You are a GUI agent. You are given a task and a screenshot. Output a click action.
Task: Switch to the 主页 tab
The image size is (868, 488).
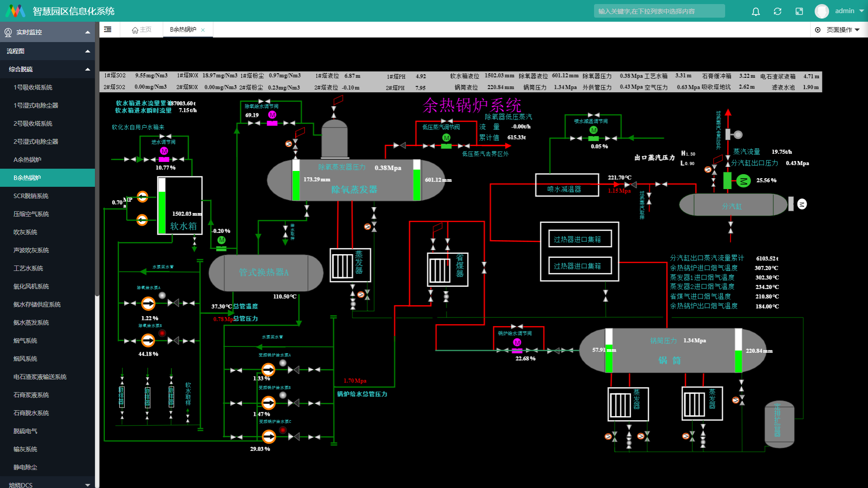click(142, 30)
